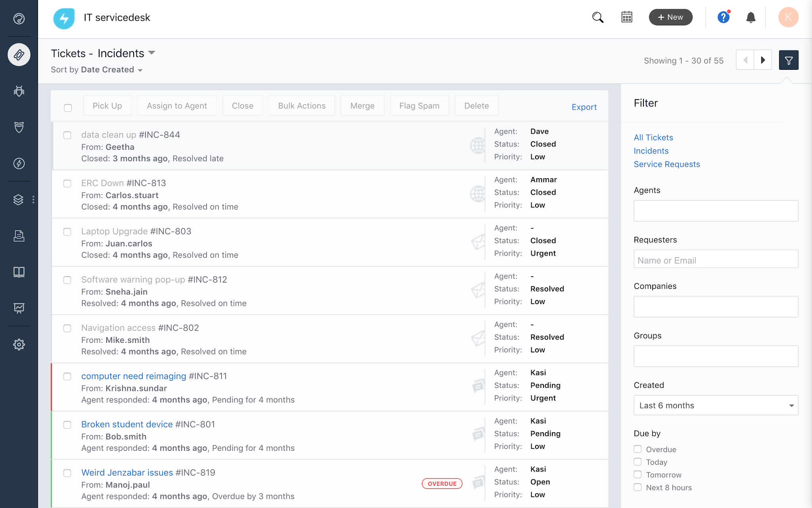The height and width of the screenshot is (508, 812).
Task: Click the Requesters Name or Email field
Action: coord(716,259)
